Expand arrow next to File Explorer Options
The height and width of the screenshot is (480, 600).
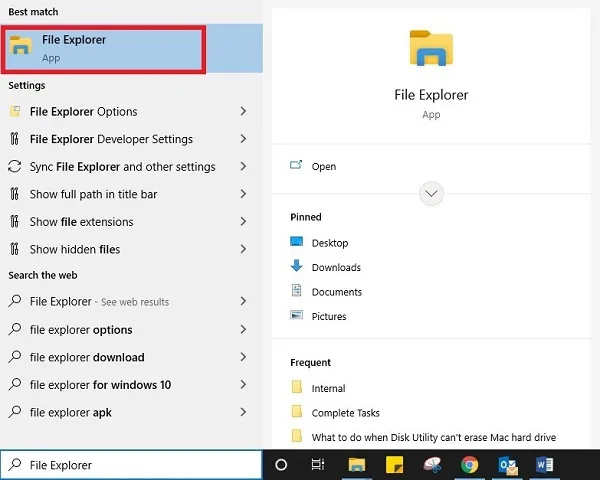[243, 111]
